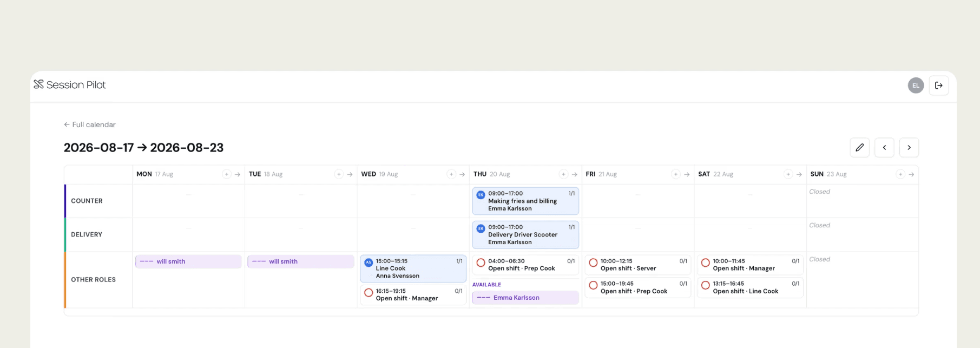Screen dimensions: 980x348
Task: Add a shift on Tuesday 18 Aug
Action: [339, 174]
